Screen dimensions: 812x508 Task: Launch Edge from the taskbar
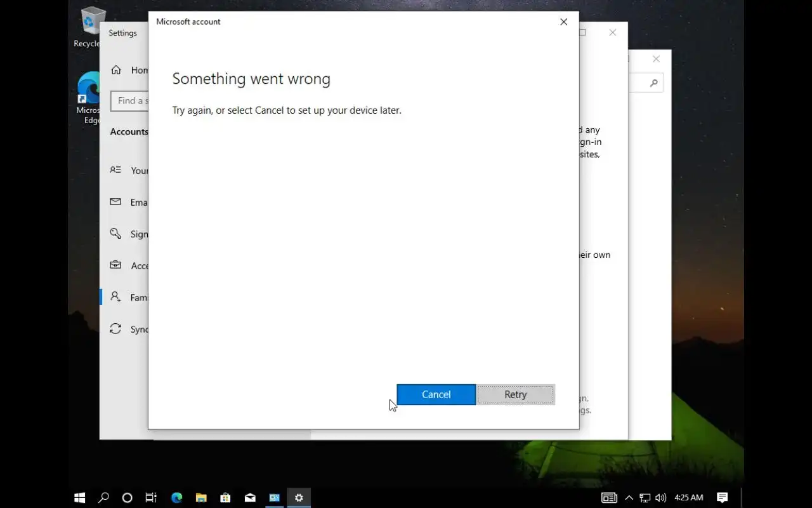176,498
